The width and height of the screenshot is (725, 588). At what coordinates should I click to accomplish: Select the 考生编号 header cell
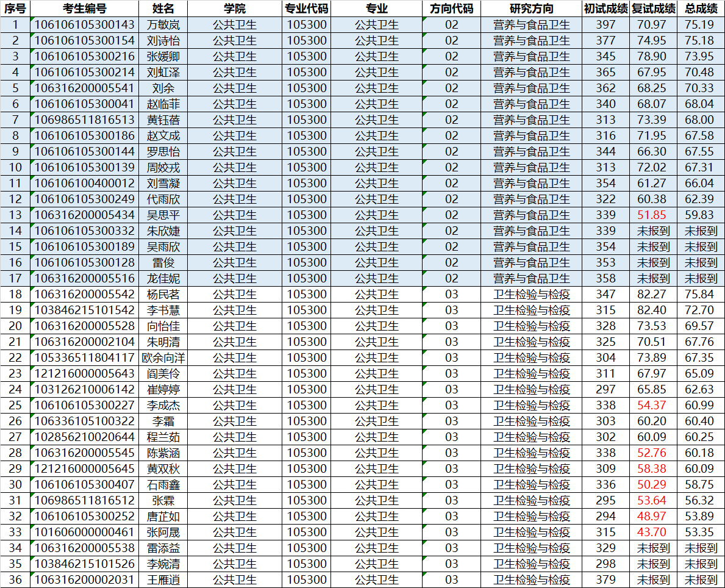tap(84, 9)
